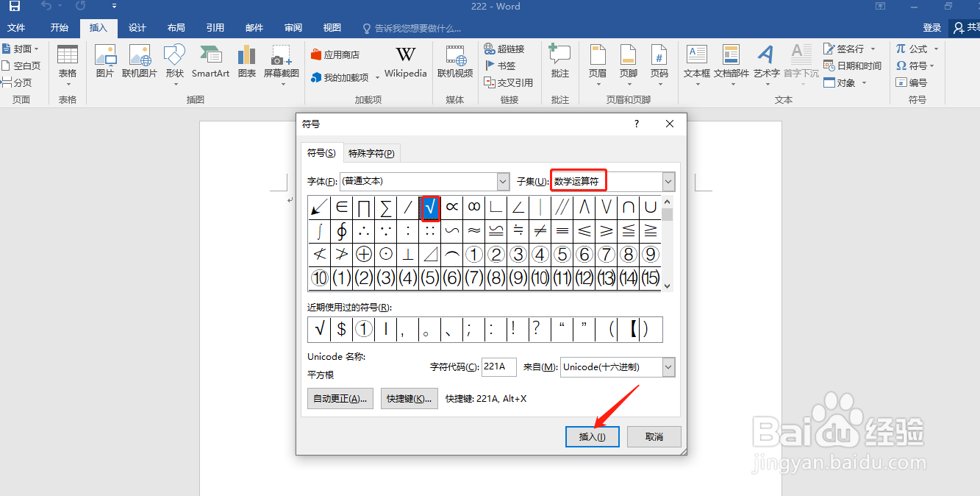This screenshot has height=496, width=980.
Task: Switch to the Home (开始) tab
Action: [60, 28]
